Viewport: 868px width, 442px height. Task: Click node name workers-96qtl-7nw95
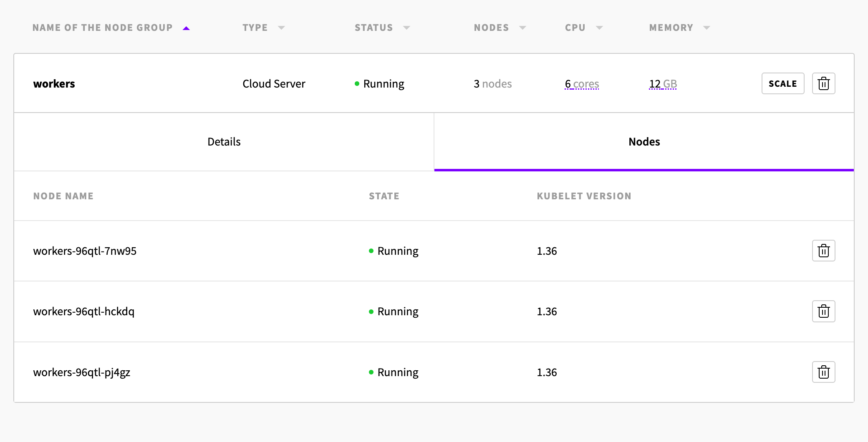[85, 251]
